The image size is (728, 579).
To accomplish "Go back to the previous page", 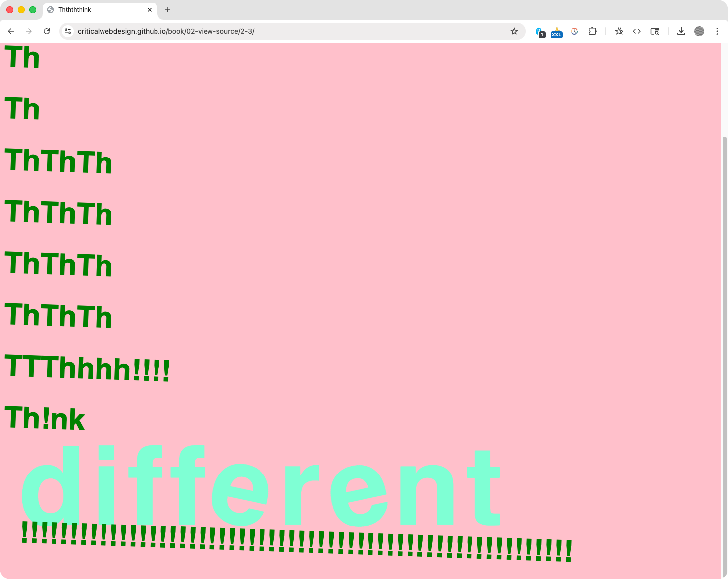I will pyautogui.click(x=11, y=31).
